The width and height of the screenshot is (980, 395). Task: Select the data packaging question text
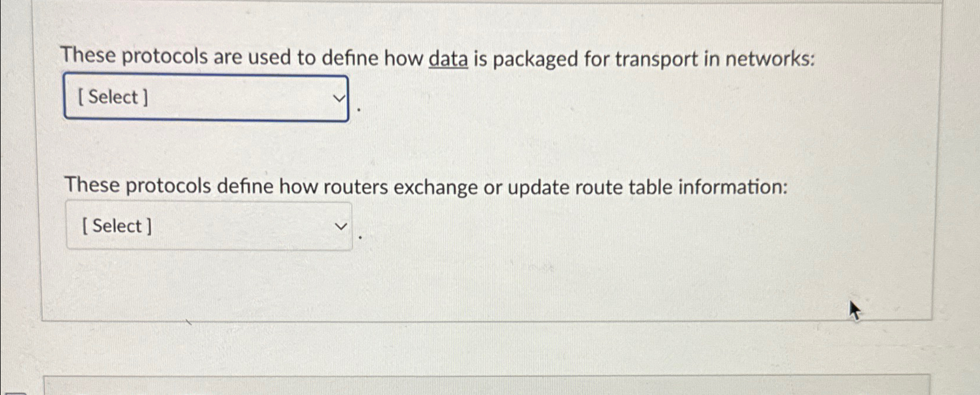click(x=437, y=57)
